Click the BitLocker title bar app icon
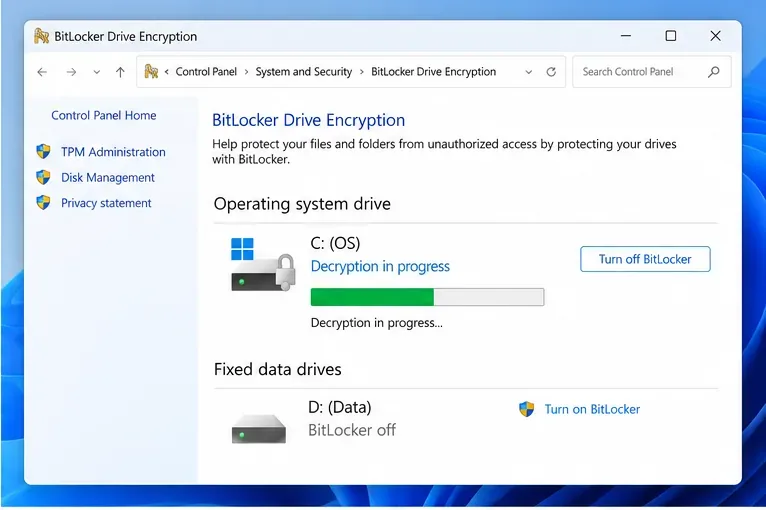 pyautogui.click(x=42, y=36)
